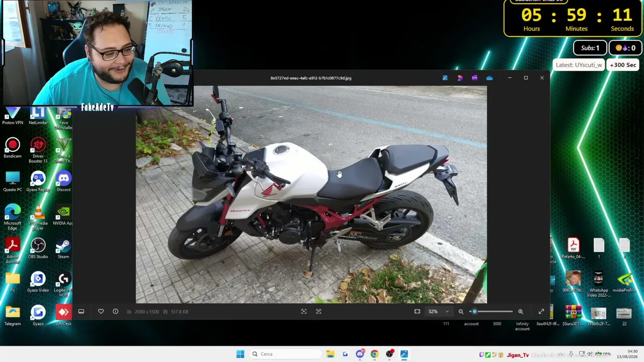Select the Referto PDF file on desktop
Viewport: 644px width, 362px height.
click(x=573, y=249)
